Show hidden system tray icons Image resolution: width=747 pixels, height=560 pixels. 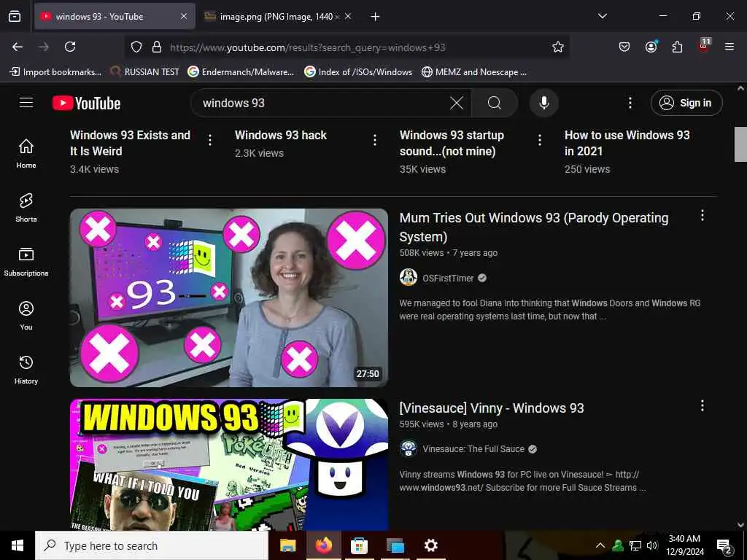click(600, 545)
